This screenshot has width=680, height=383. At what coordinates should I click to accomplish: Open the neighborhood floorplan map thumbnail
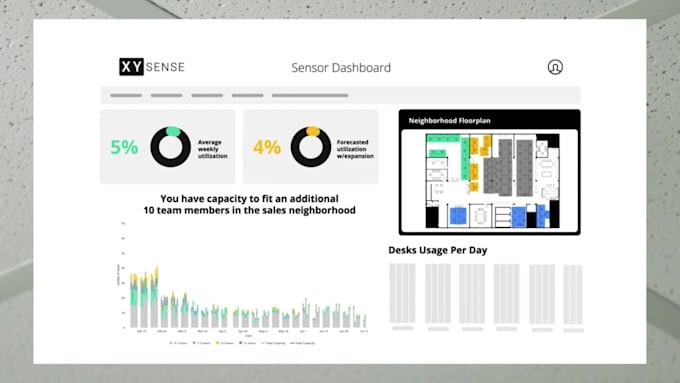(492, 181)
